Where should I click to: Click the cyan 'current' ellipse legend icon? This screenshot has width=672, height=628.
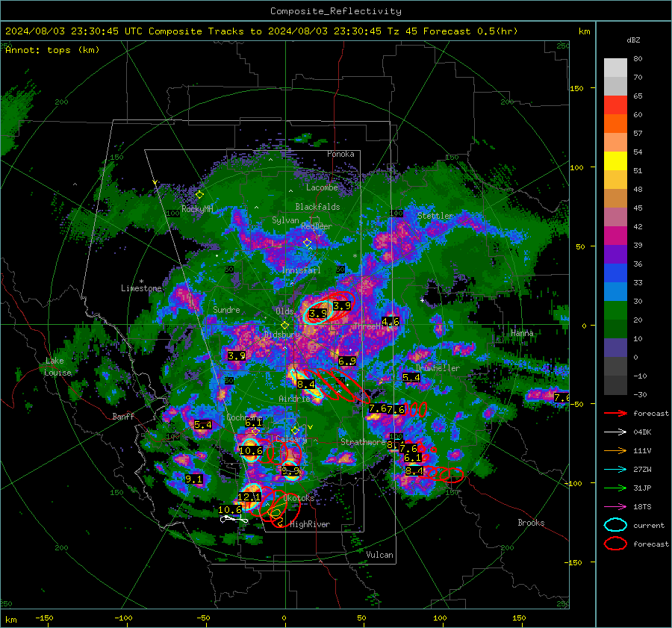(615, 525)
